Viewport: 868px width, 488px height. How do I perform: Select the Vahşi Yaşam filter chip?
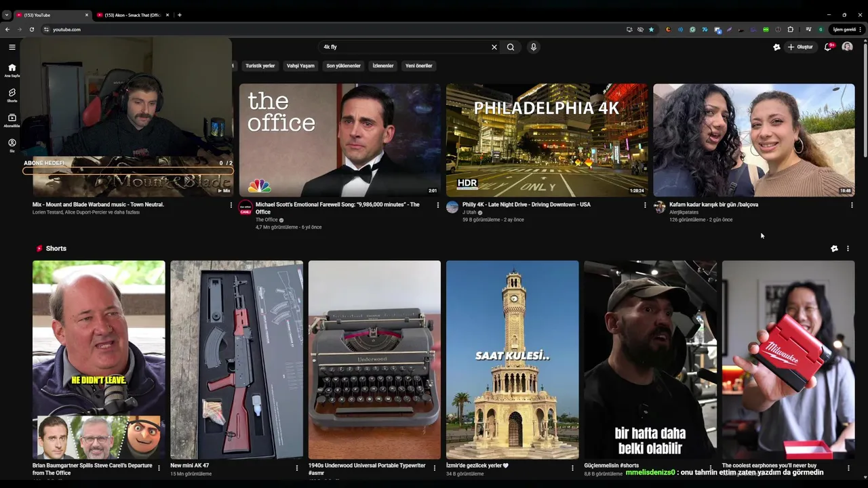coord(300,66)
